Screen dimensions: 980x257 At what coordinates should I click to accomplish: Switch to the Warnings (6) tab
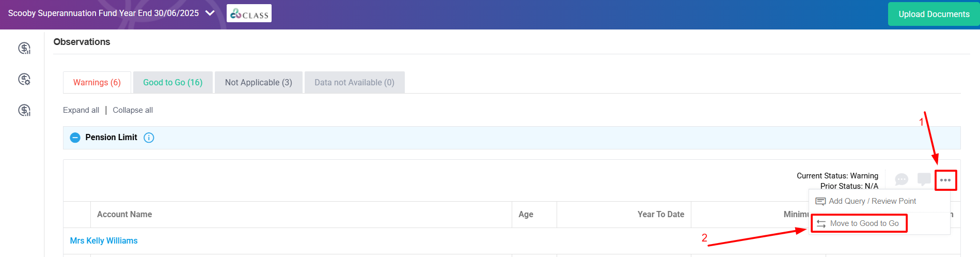click(97, 82)
